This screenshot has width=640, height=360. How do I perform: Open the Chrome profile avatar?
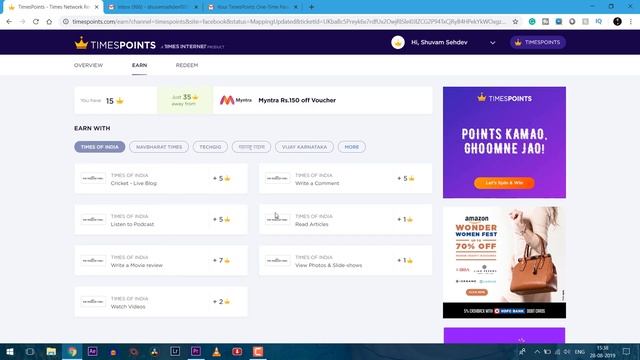(x=617, y=22)
